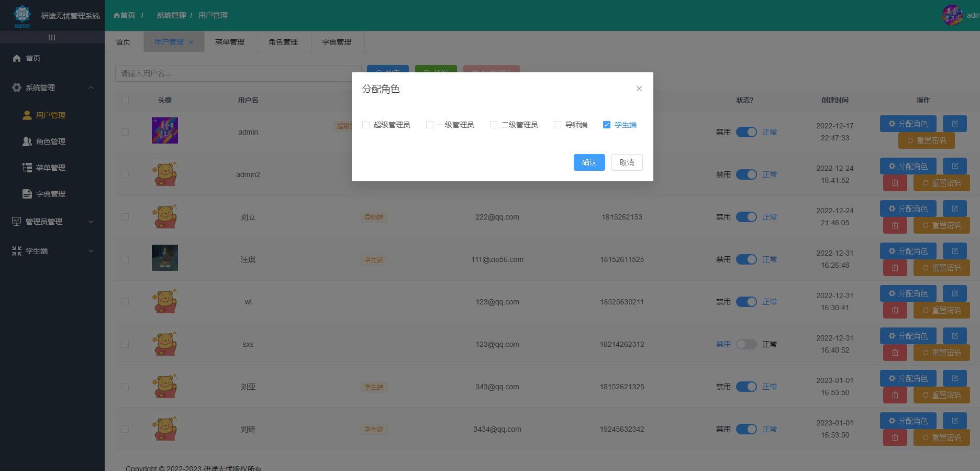Click edit icon for admin2 row
The height and width of the screenshot is (471, 980).
pos(955,166)
